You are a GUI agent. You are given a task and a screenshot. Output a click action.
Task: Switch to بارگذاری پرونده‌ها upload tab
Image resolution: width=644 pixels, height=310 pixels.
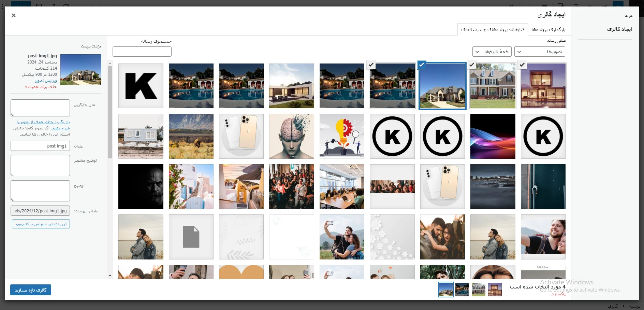548,30
